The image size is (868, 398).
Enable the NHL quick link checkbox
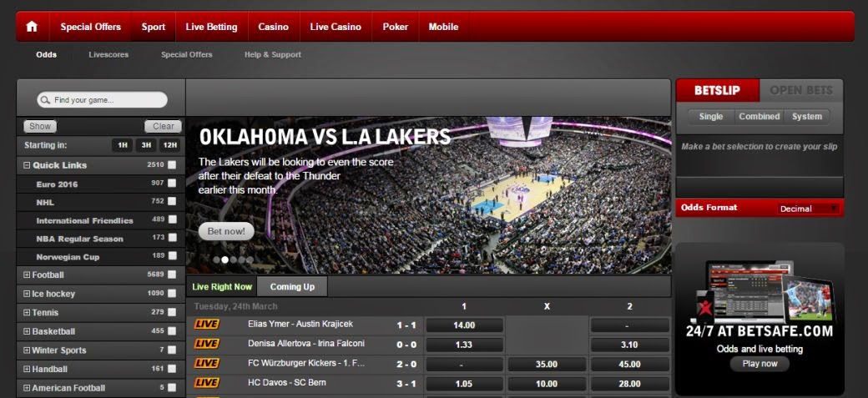172,202
